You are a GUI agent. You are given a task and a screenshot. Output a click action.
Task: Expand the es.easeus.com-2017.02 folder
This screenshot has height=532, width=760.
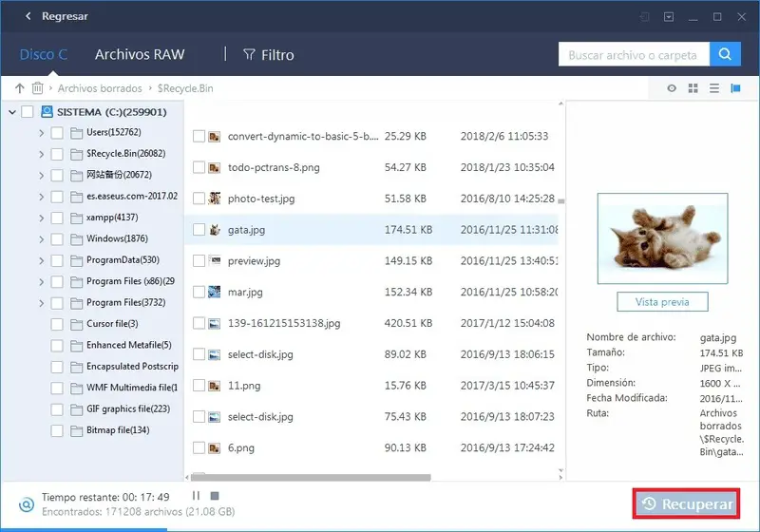[x=41, y=197]
